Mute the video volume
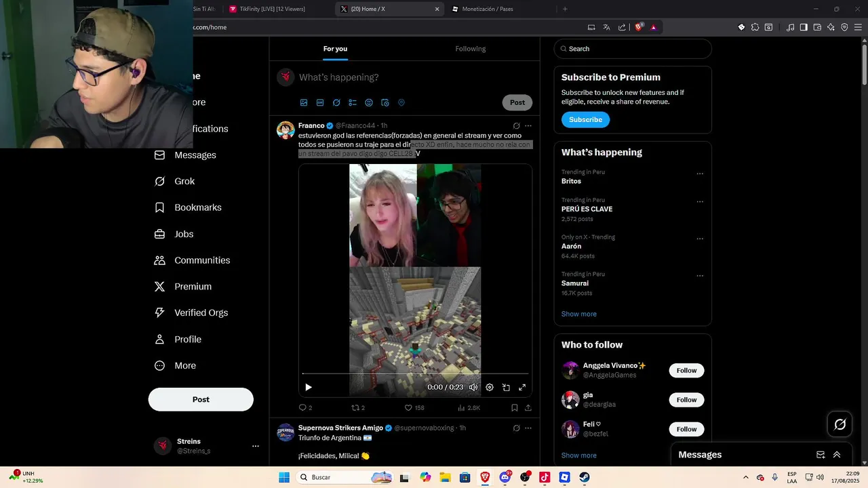This screenshot has width=868, height=488. (x=473, y=387)
